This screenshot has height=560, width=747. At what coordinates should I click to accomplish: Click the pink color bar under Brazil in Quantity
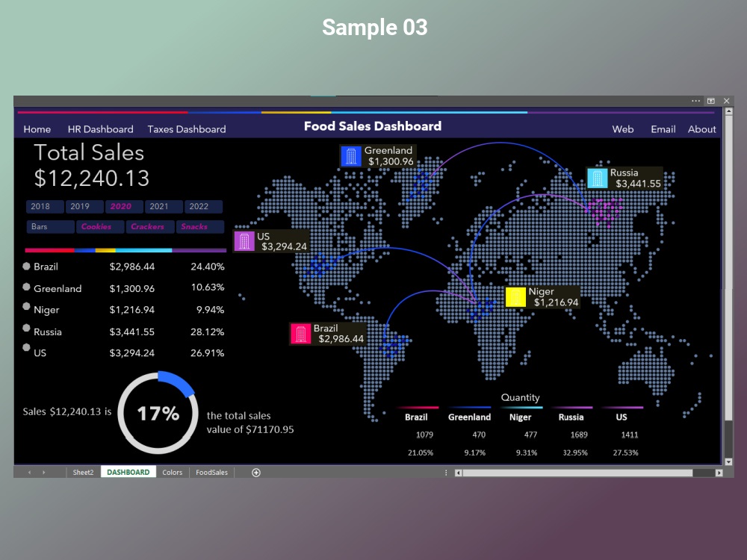[x=418, y=407]
